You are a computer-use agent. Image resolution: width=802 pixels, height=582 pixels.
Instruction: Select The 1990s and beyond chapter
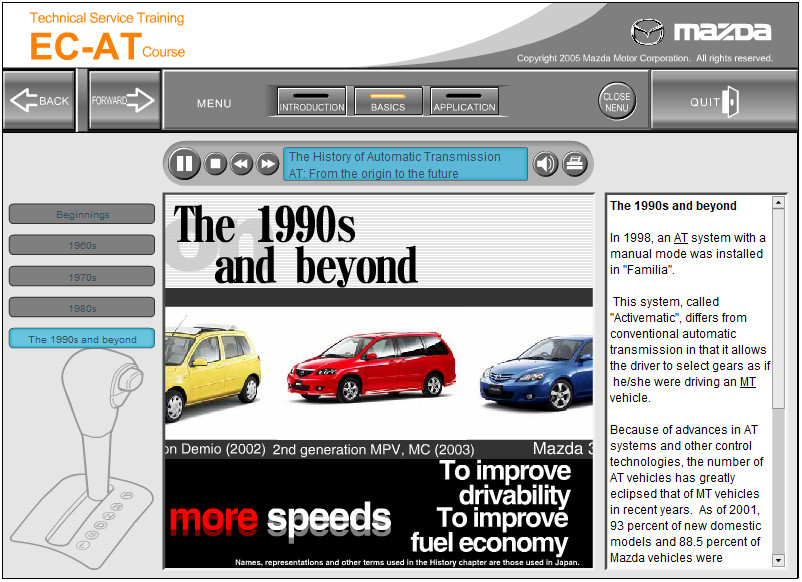pyautogui.click(x=82, y=339)
